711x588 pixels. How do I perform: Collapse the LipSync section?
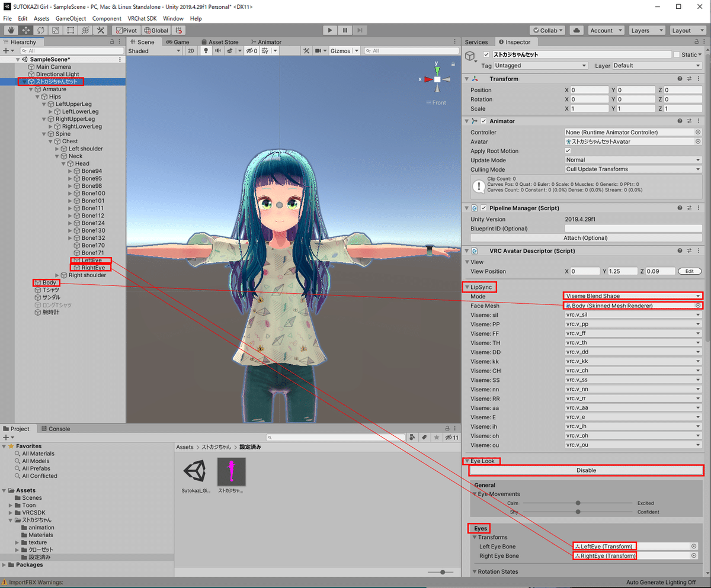coord(466,287)
